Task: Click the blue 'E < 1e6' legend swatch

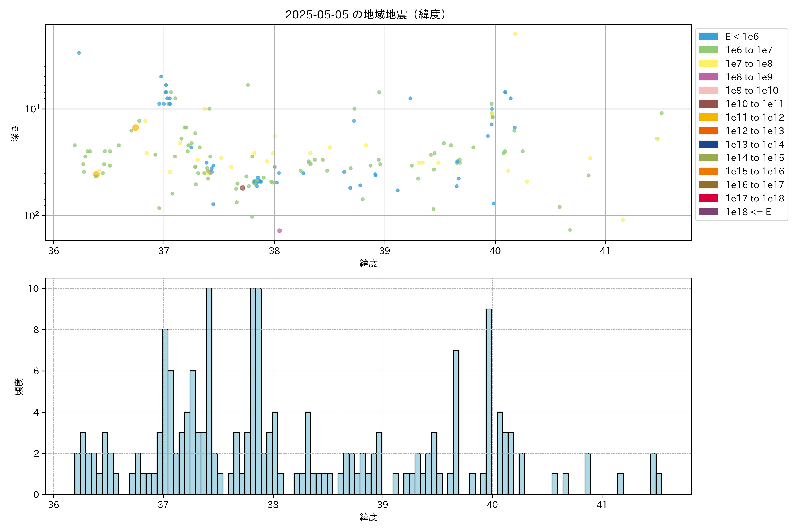Action: 708,37
